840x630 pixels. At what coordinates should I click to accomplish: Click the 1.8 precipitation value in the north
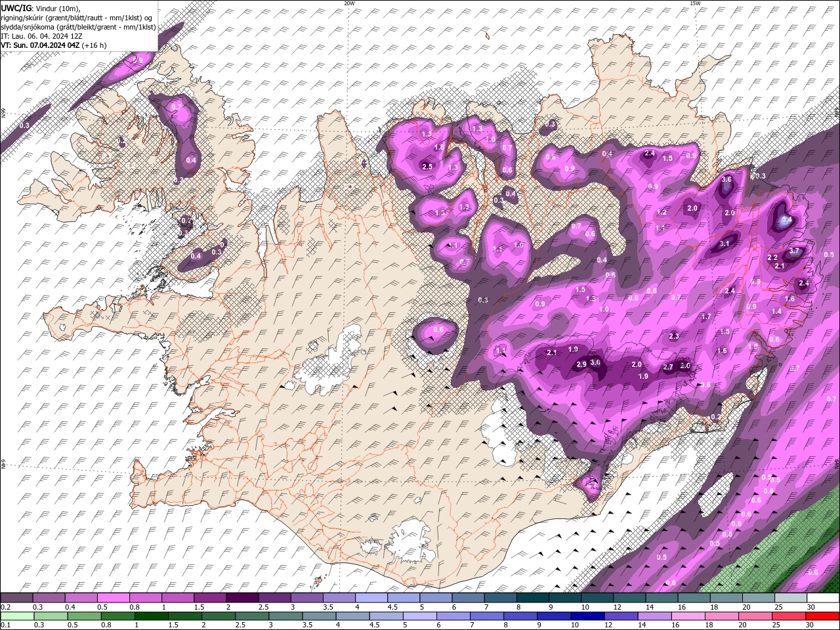[439, 147]
